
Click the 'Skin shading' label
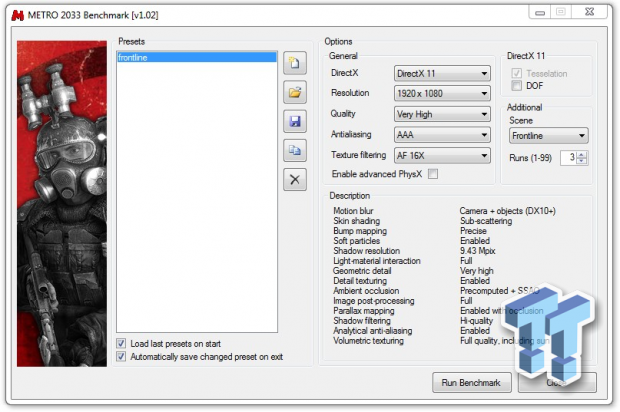[357, 221]
